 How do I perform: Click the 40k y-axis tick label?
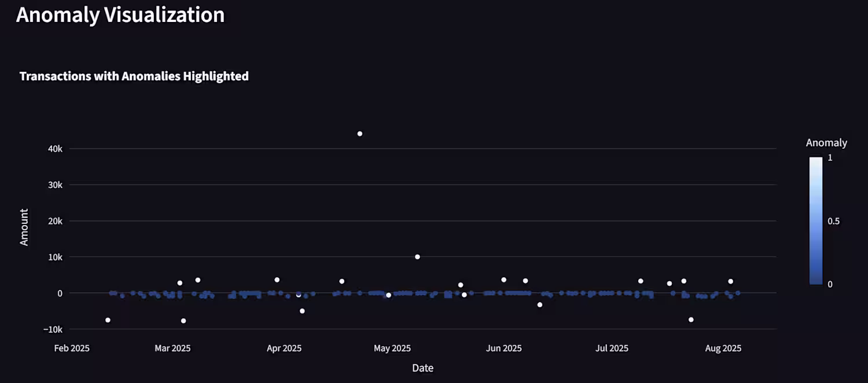coord(55,149)
